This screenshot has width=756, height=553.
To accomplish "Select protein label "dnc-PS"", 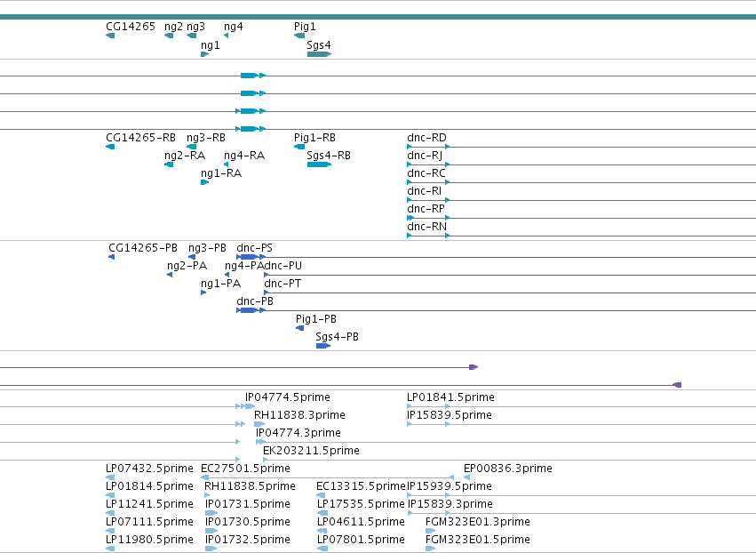I will (255, 248).
